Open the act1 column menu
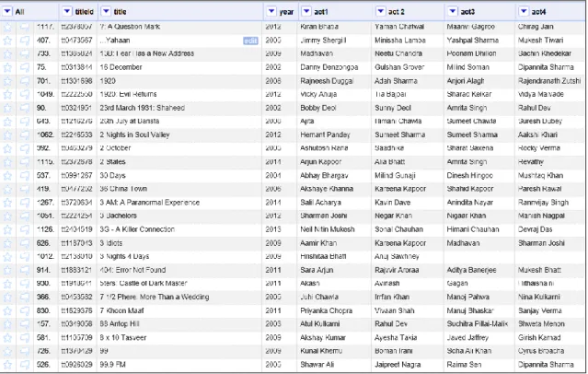Viewport: 588px width, 374px height. tap(306, 12)
